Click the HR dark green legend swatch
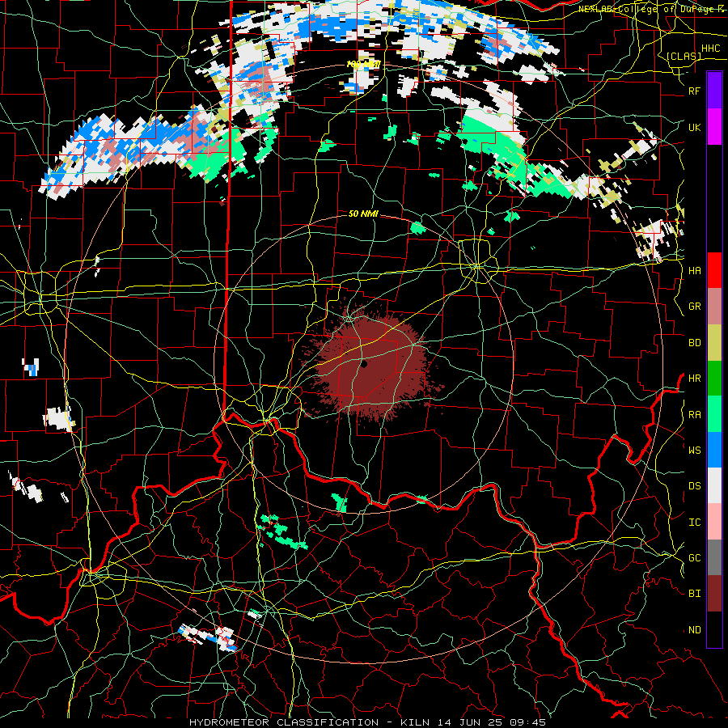The width and height of the screenshot is (728, 728). pyautogui.click(x=714, y=378)
